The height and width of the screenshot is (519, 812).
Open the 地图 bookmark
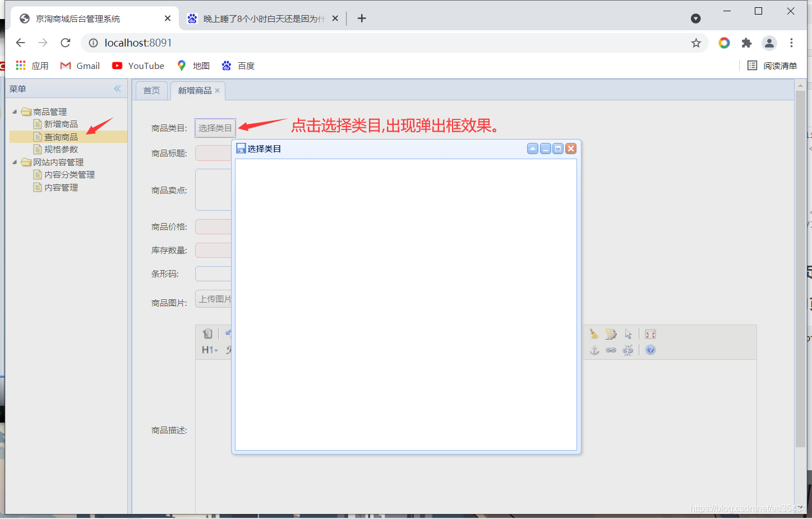coord(193,66)
